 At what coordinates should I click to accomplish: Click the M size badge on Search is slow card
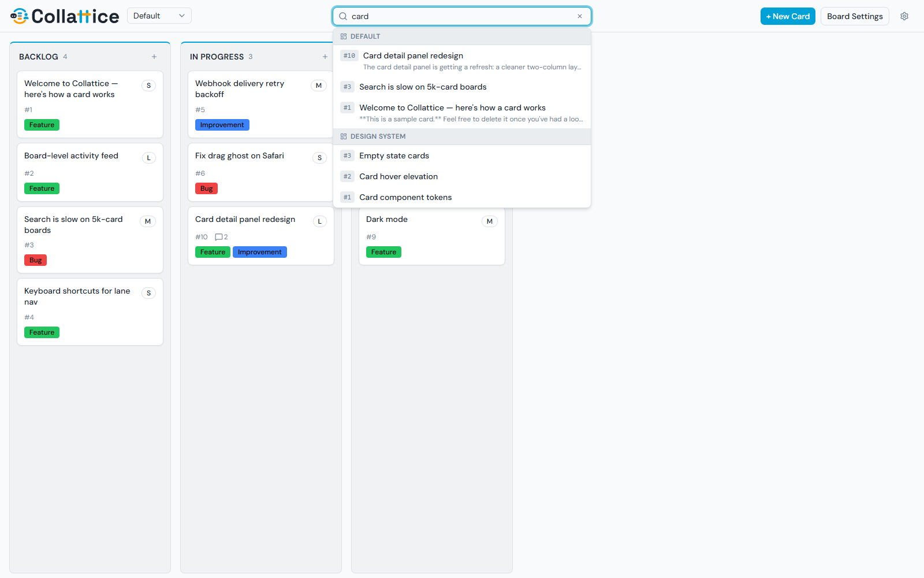[148, 221]
